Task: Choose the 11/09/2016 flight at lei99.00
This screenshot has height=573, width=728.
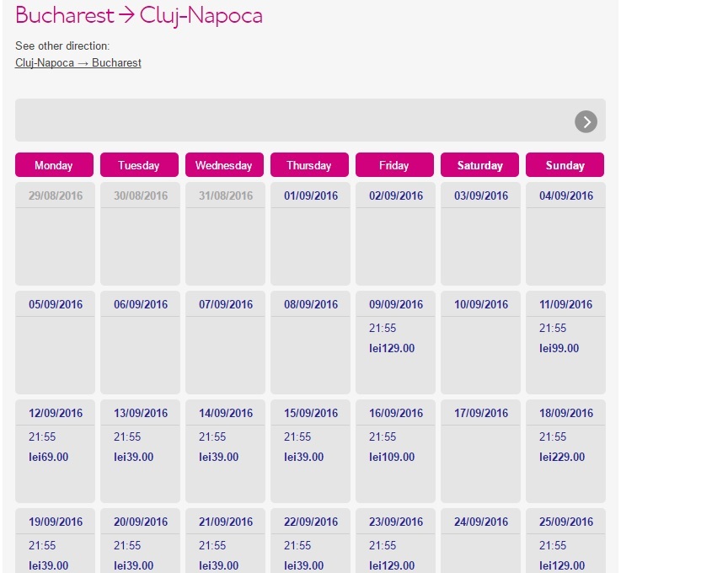Action: (565, 343)
